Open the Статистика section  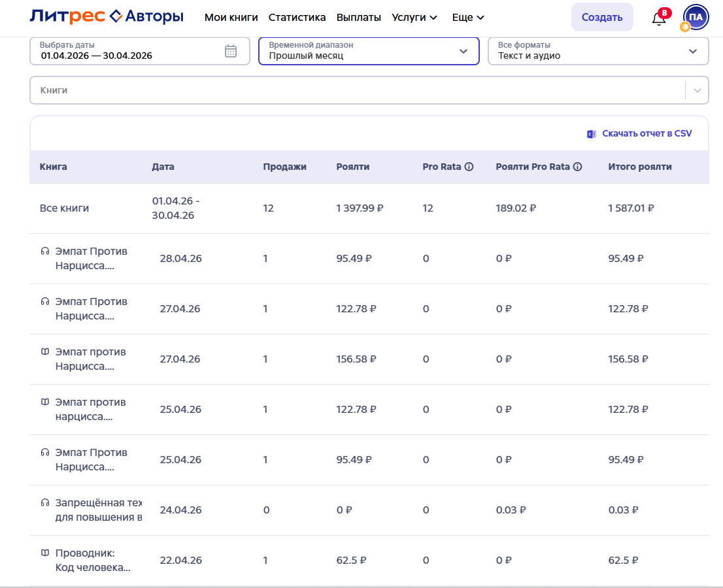point(297,18)
